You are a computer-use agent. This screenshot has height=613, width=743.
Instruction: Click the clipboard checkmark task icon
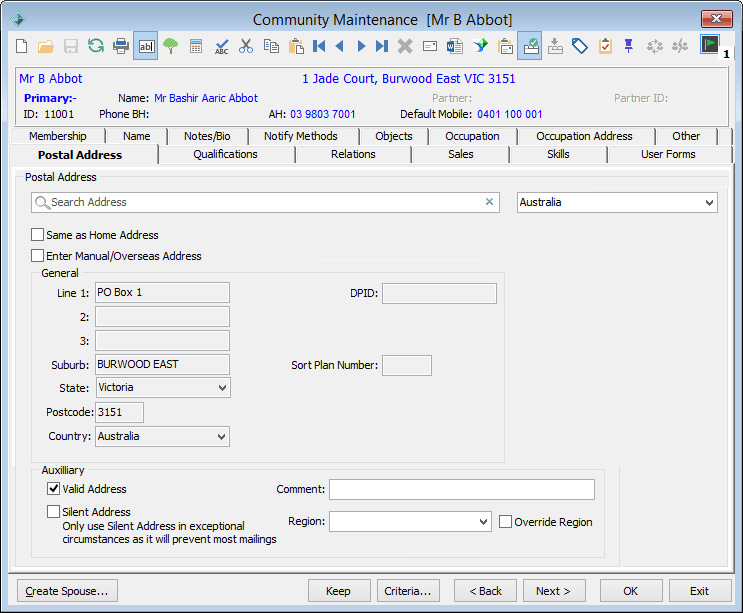605,46
